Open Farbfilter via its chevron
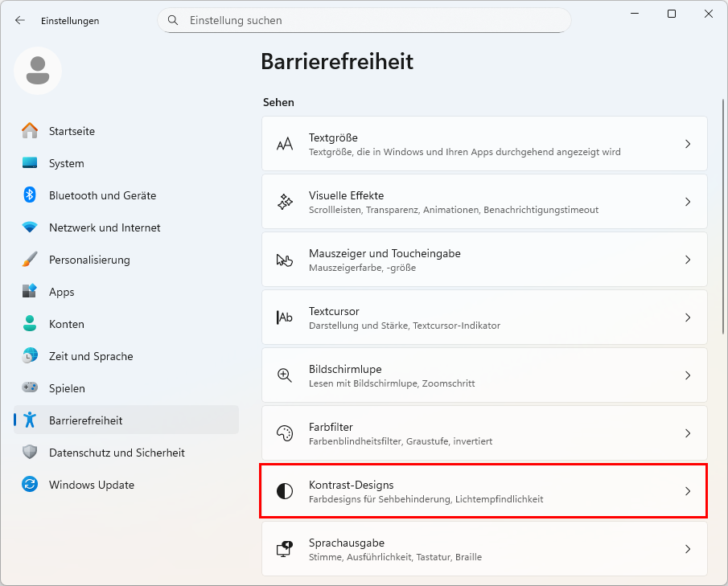The height and width of the screenshot is (586, 728). 688,433
